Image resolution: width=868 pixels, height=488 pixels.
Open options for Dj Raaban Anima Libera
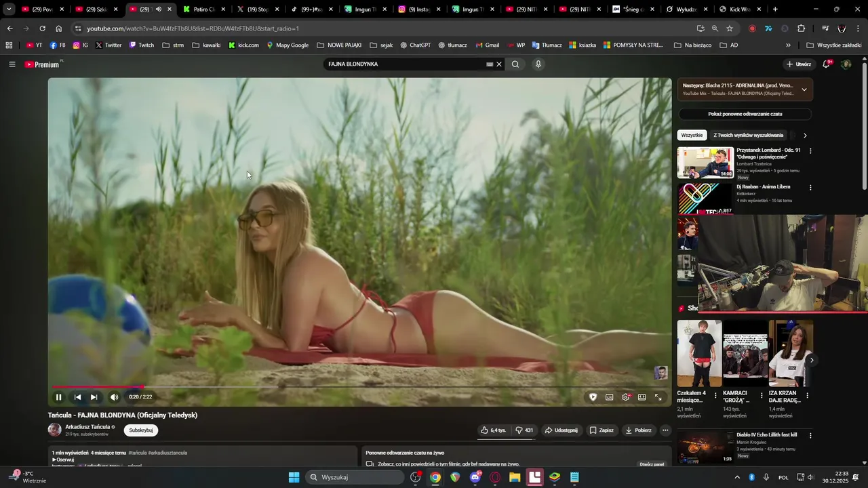coord(810,188)
